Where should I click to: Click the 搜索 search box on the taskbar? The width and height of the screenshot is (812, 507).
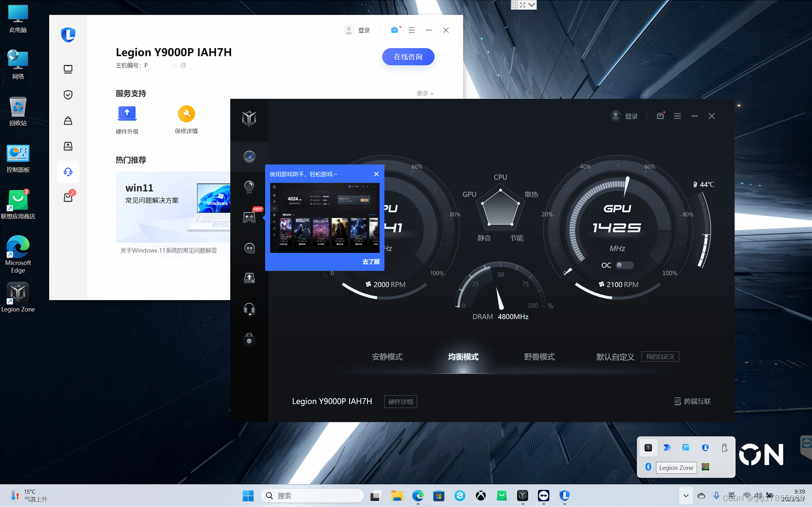point(312,495)
